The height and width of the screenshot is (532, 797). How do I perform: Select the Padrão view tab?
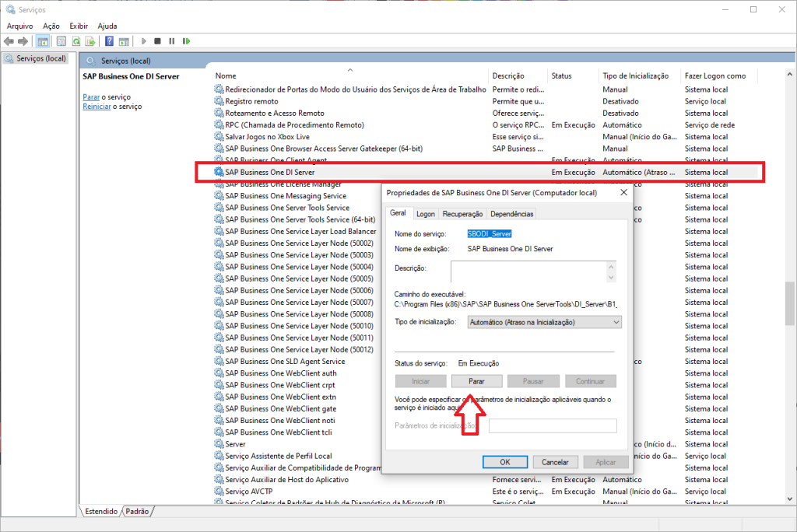click(x=137, y=511)
